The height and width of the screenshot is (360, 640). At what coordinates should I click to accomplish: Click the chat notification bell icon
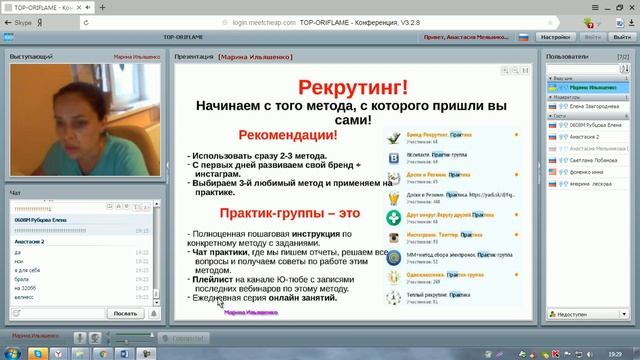[154, 313]
